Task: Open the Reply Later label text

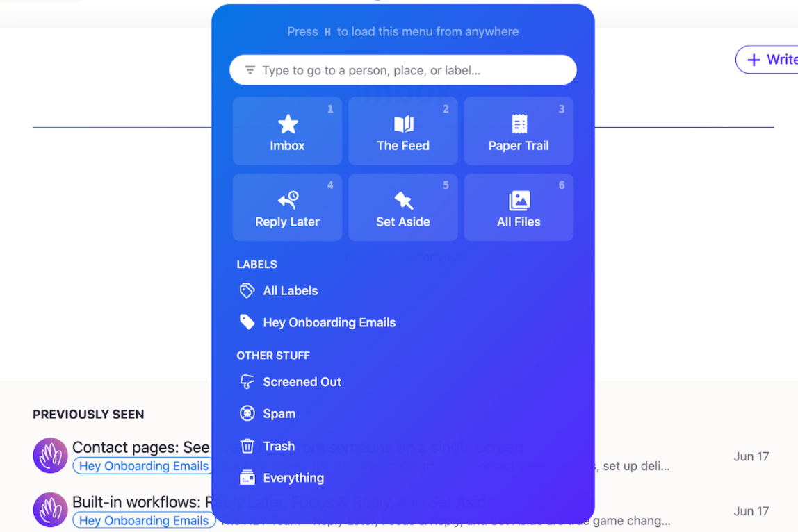Action: 288,222
